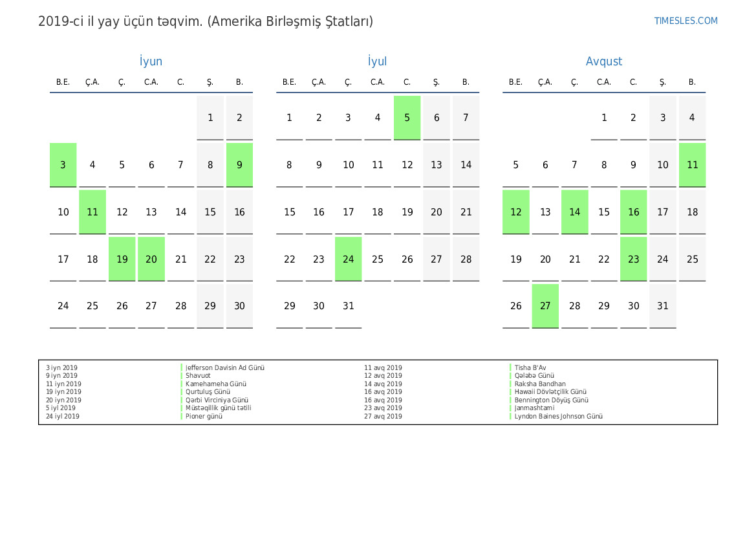Click 'Jefferson Davisin Ad Günü' legend entry

pyautogui.click(x=225, y=367)
